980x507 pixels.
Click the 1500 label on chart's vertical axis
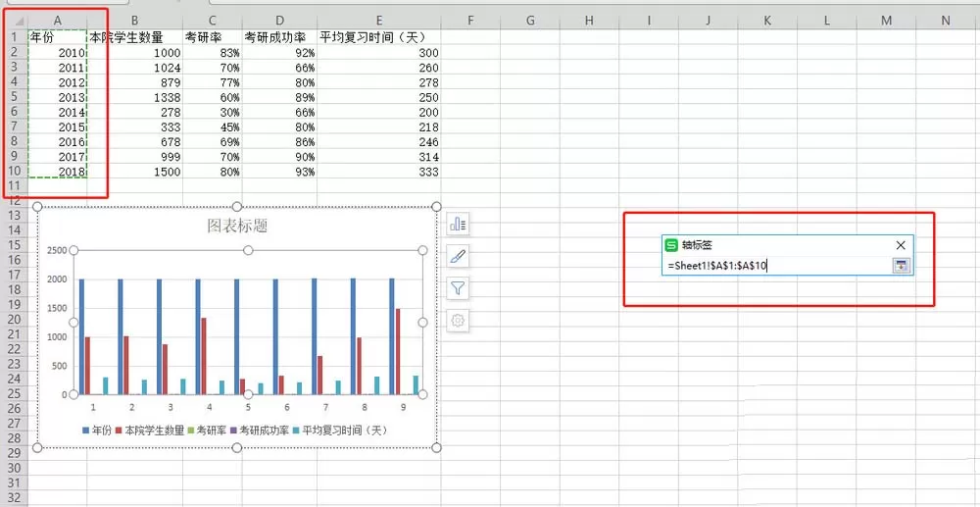pyautogui.click(x=57, y=308)
